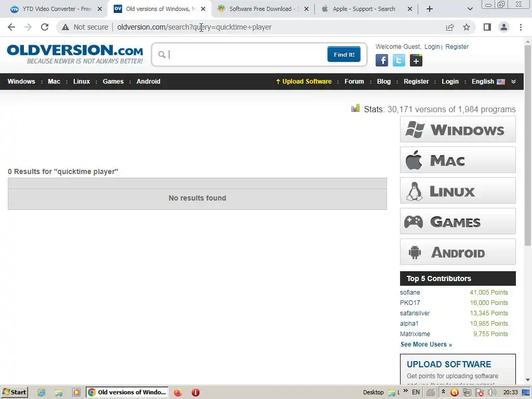View contributor PKO17's profile

tap(410, 303)
